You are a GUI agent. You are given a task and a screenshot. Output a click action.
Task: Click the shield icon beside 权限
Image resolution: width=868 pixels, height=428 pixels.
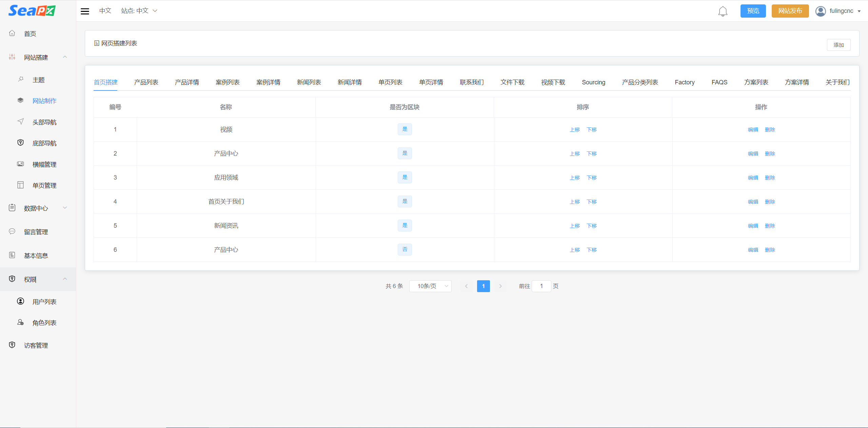[12, 279]
